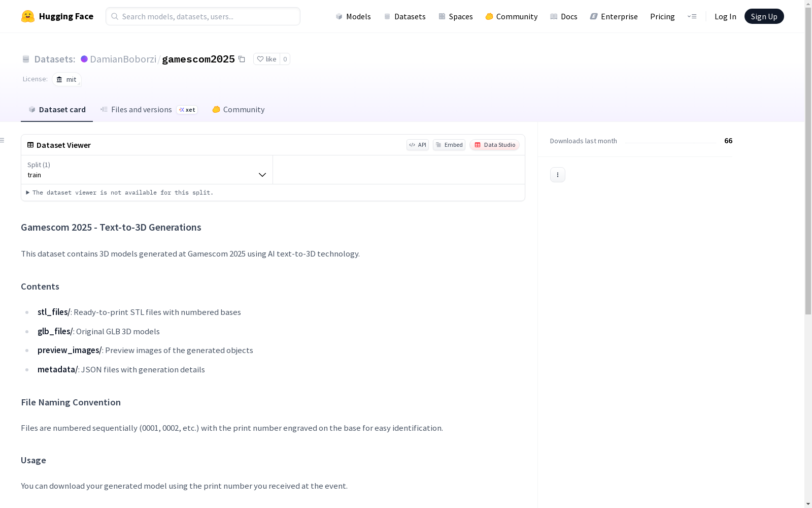Open the Community nav item in header

512,16
